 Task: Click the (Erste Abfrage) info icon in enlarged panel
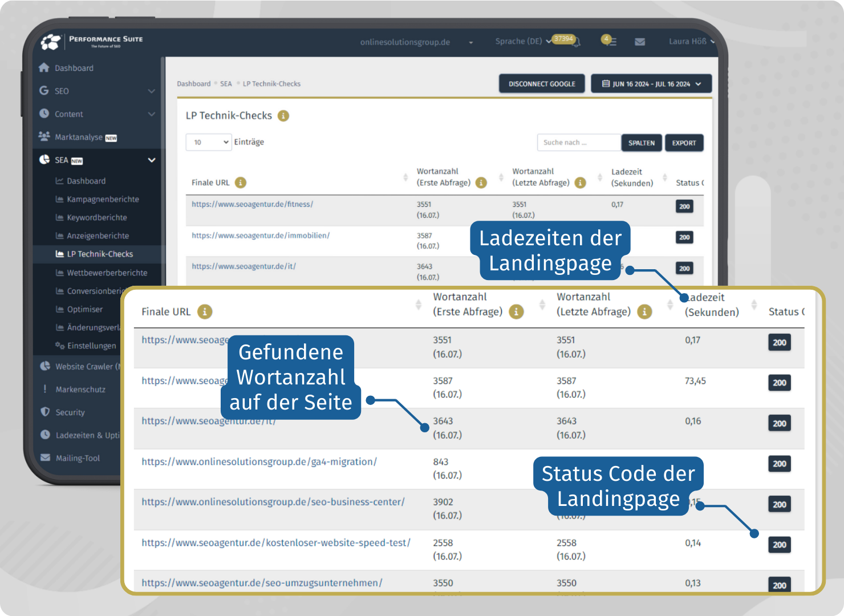point(516,311)
